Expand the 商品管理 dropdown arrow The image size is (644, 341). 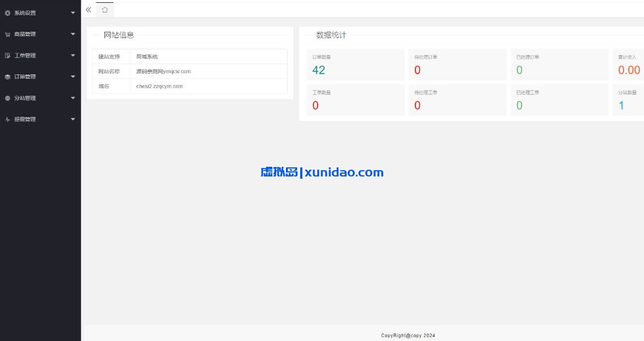click(73, 33)
